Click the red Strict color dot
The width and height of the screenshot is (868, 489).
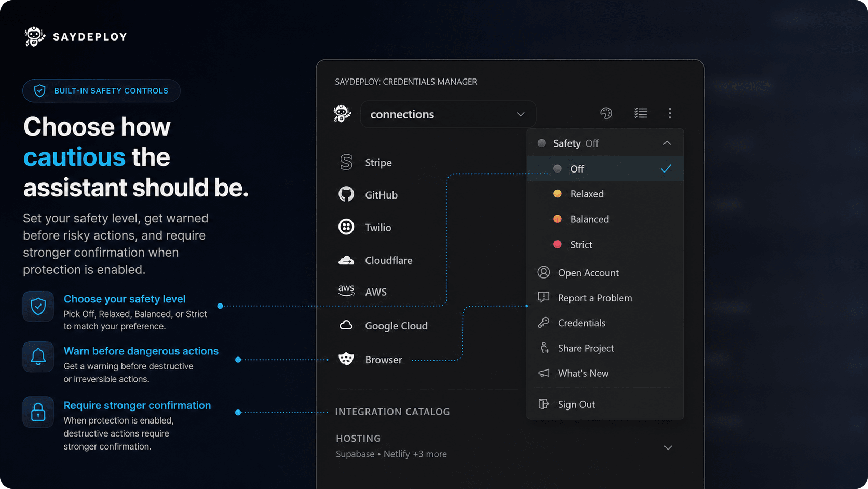[558, 244]
